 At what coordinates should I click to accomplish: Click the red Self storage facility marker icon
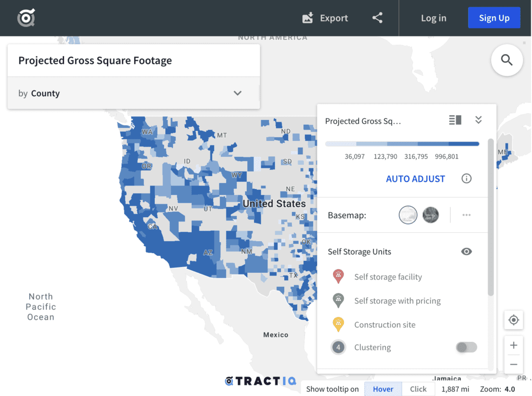pyautogui.click(x=339, y=276)
